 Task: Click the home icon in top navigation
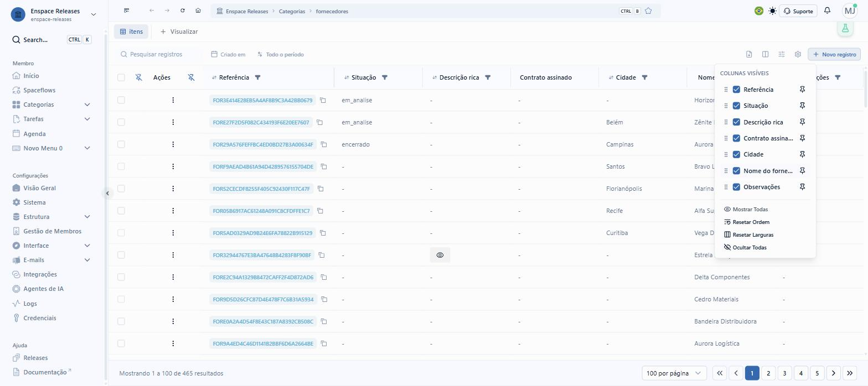(198, 11)
